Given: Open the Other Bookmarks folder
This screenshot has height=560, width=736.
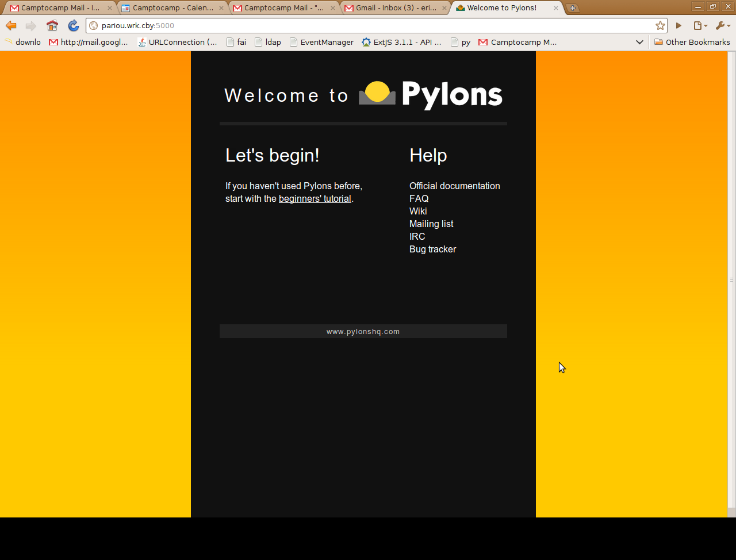Looking at the screenshot, I should pos(692,42).
